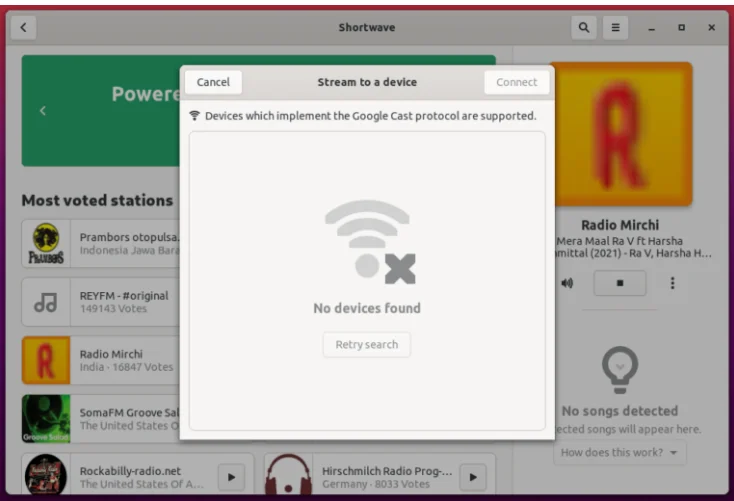Open the three-dot player options menu
Viewport: 734px width, 501px height.
[672, 283]
